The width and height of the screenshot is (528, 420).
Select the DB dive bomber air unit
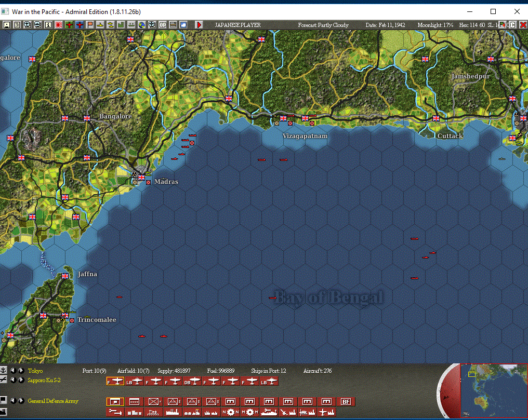pyautogui.click(x=192, y=382)
